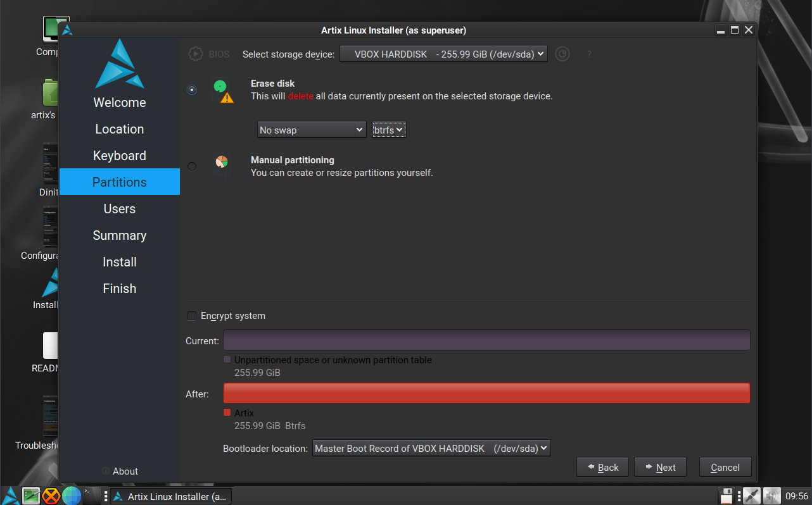Click the volume speaker tray icon
The image size is (812, 505).
tap(771, 496)
